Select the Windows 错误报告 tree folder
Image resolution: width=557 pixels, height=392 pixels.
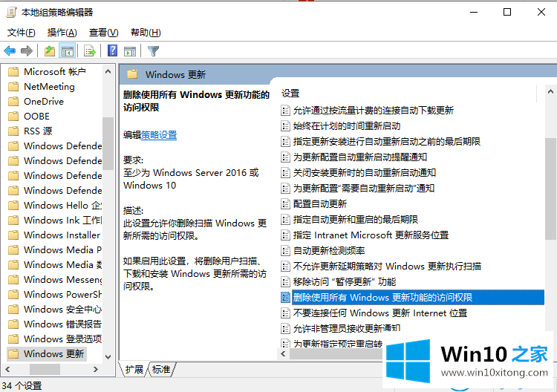point(62,324)
